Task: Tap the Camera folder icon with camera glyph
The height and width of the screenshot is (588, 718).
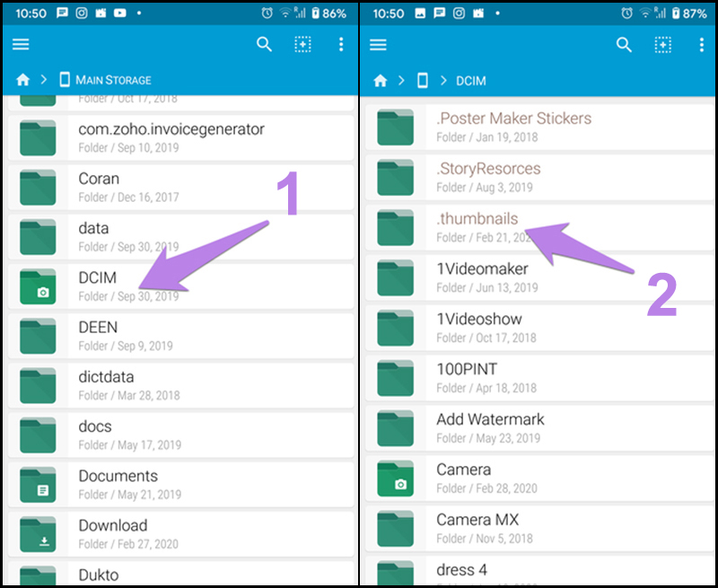Action: [395, 479]
